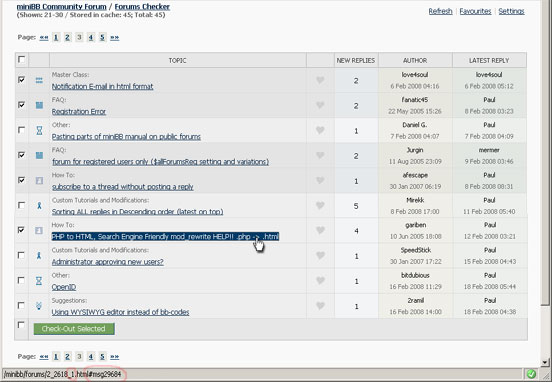Screen dimensions: 552x382
Task: Click heart icon for OpenID topic
Action: tap(320, 281)
